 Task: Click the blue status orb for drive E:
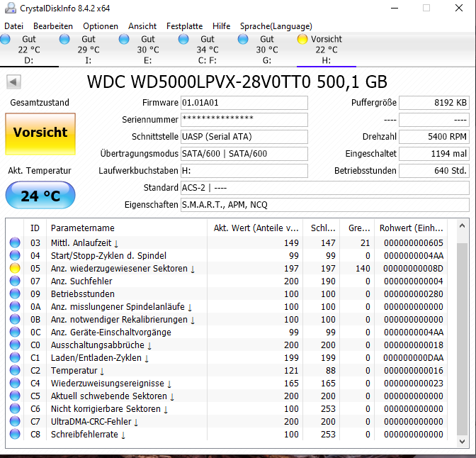click(x=124, y=39)
